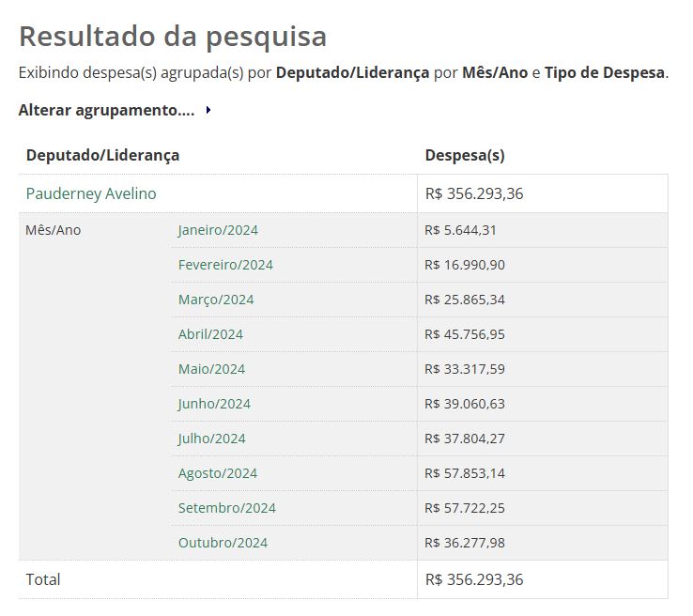The image size is (693, 616).
Task: Expand the Alterar agrupamento option text
Action: [x=106, y=111]
